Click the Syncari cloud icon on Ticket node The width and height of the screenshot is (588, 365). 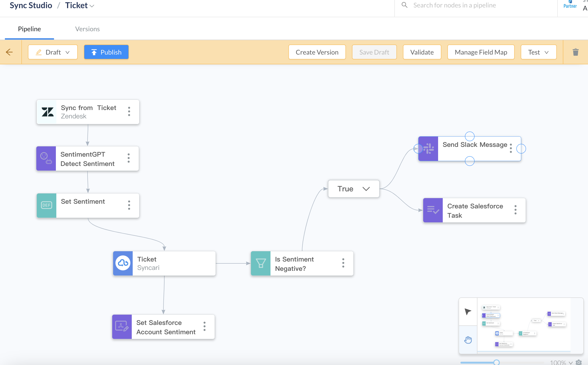pyautogui.click(x=123, y=263)
